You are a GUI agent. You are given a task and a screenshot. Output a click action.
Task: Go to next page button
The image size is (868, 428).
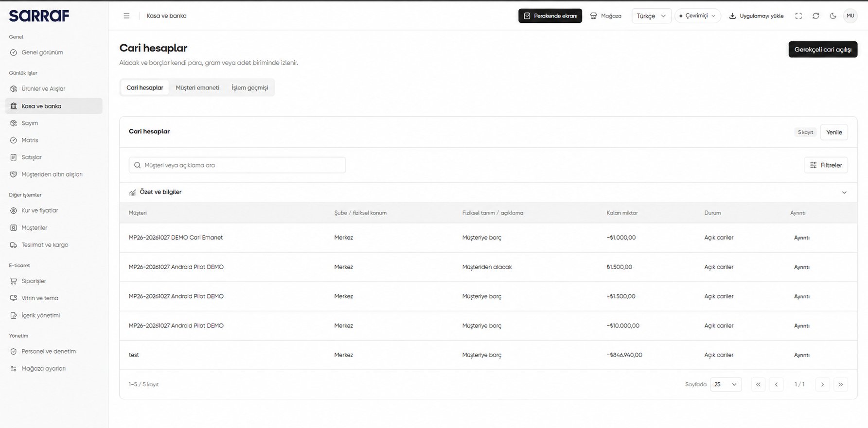[822, 385]
